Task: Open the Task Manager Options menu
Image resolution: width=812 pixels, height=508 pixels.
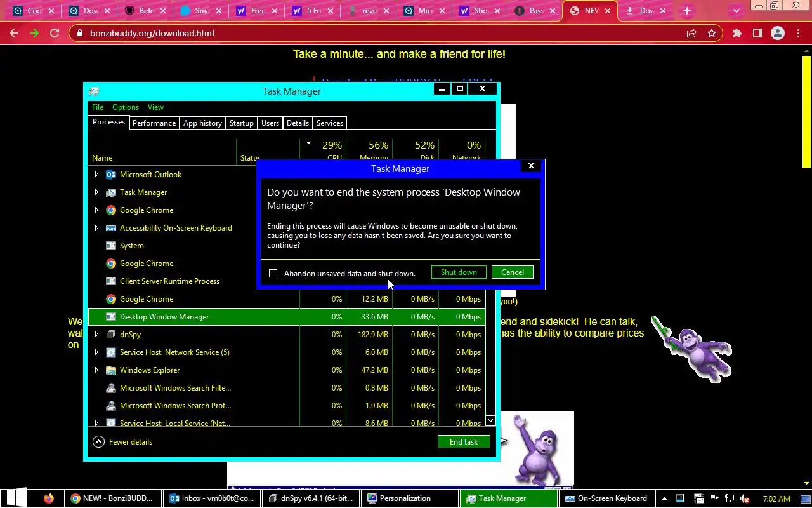Action: (126, 107)
